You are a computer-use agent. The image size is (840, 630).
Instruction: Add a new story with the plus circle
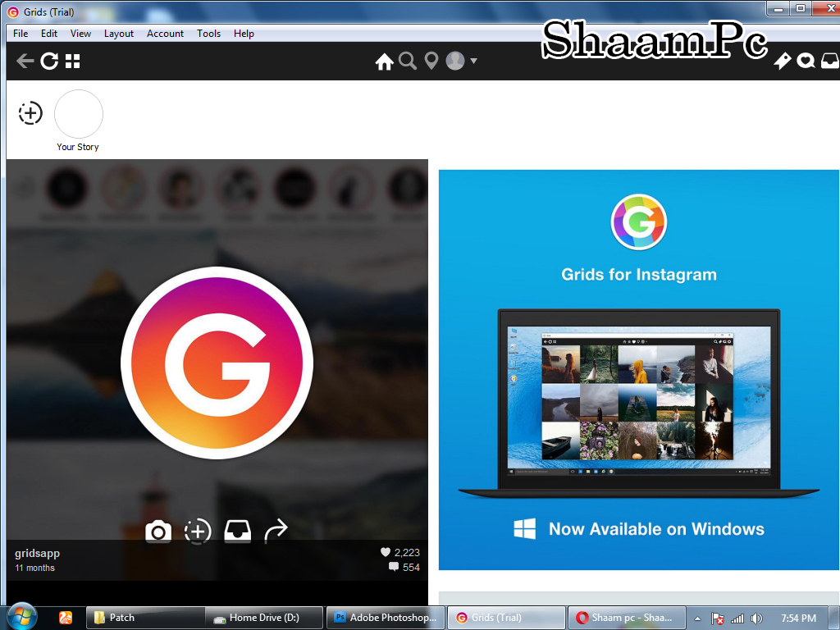coord(30,113)
